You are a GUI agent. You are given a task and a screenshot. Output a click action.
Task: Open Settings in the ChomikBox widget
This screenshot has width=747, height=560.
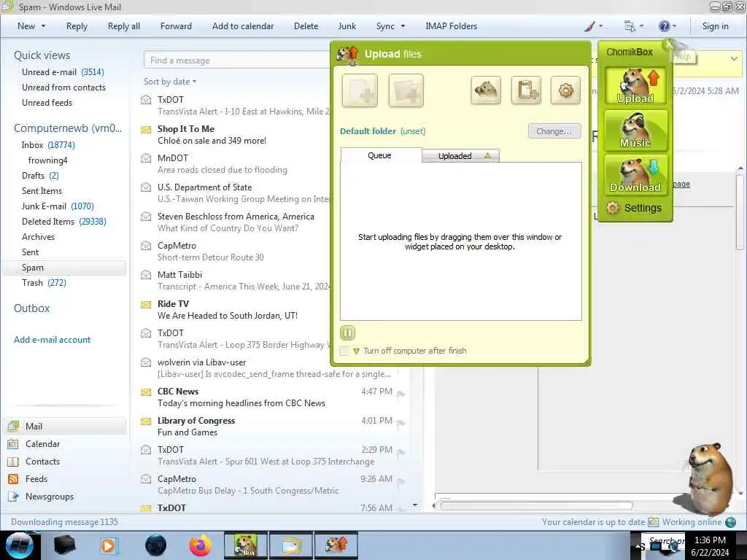click(x=634, y=208)
